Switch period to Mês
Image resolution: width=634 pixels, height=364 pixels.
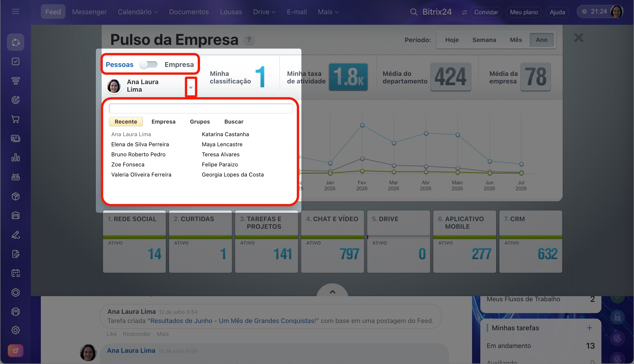pyautogui.click(x=516, y=40)
